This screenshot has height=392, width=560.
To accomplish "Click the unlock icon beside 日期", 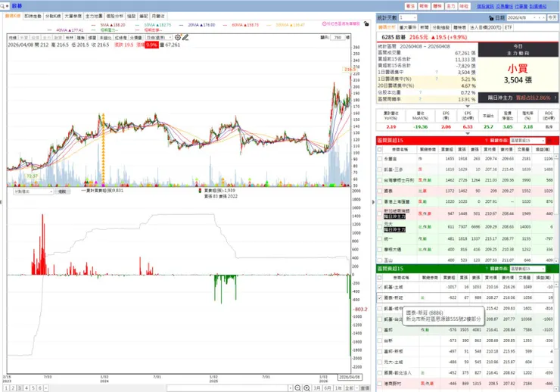I will (491, 17).
